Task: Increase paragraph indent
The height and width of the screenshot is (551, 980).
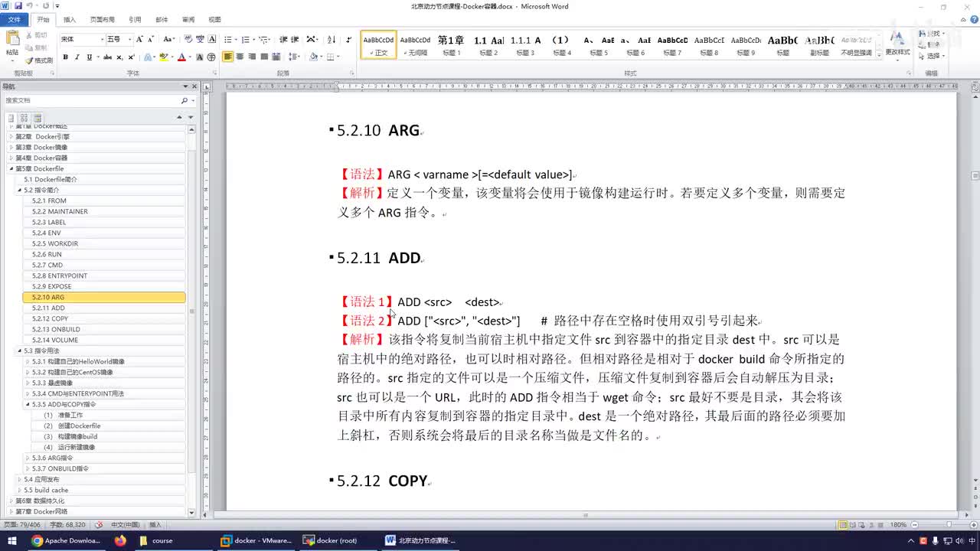Action: [296, 39]
